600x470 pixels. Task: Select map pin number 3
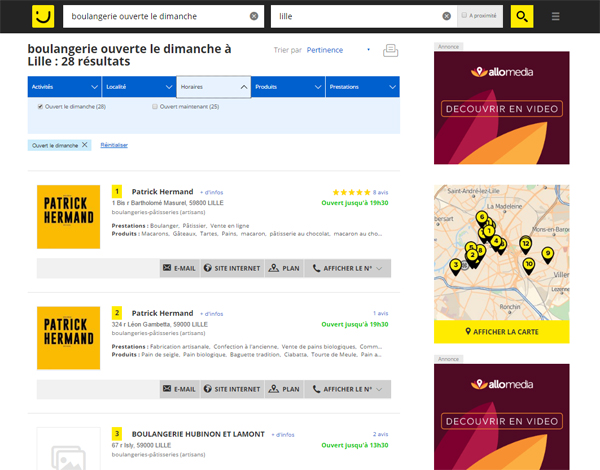455,266
